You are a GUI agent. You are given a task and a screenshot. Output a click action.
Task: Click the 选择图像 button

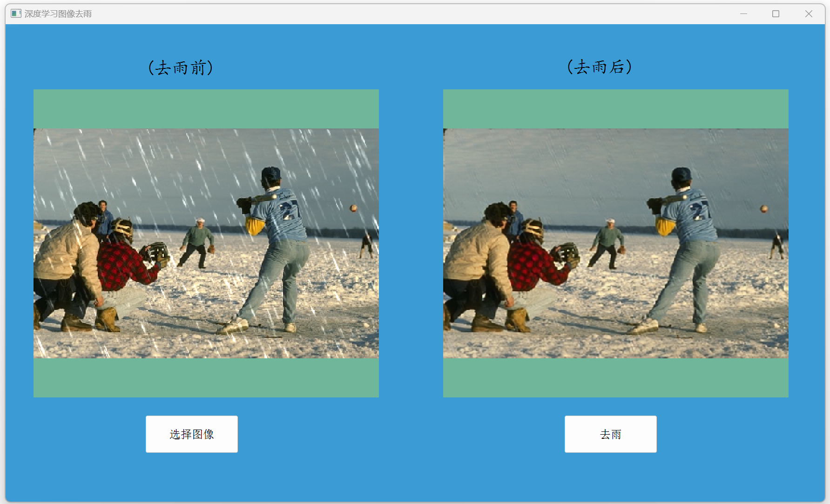pos(192,434)
